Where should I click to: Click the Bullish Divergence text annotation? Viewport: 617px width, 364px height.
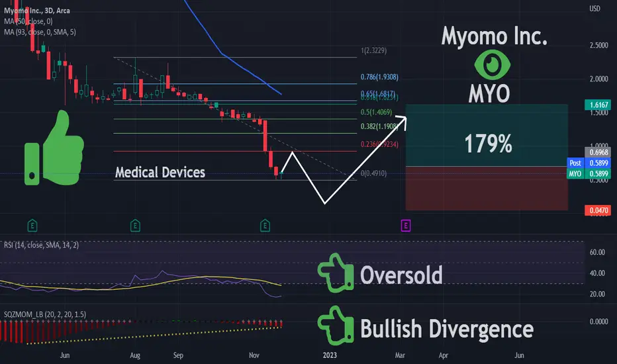pos(447,329)
